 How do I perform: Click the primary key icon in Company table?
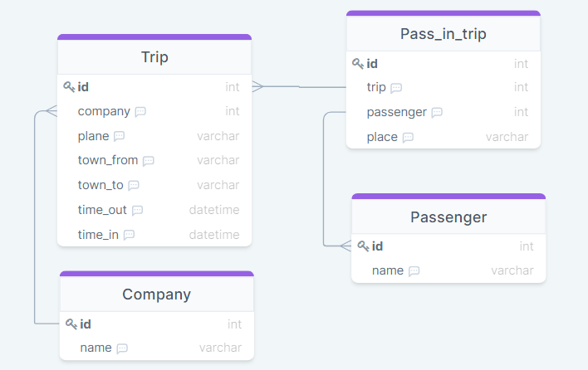pyautogui.click(x=71, y=324)
